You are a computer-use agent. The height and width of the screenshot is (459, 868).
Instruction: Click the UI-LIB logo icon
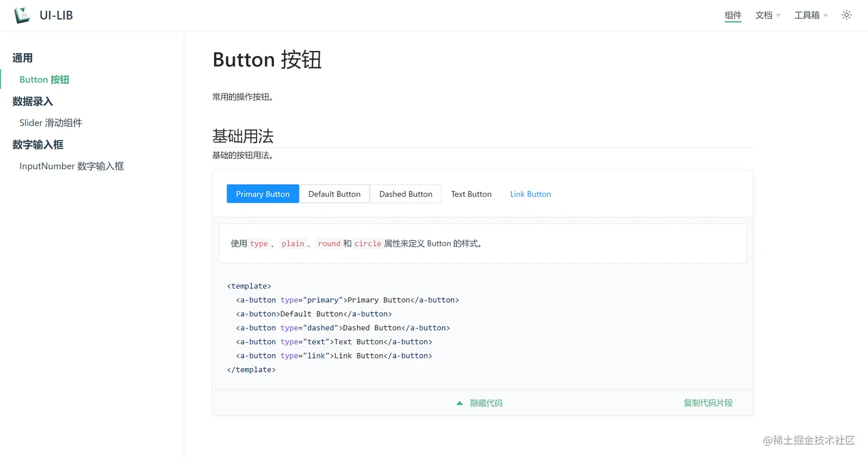click(x=22, y=15)
